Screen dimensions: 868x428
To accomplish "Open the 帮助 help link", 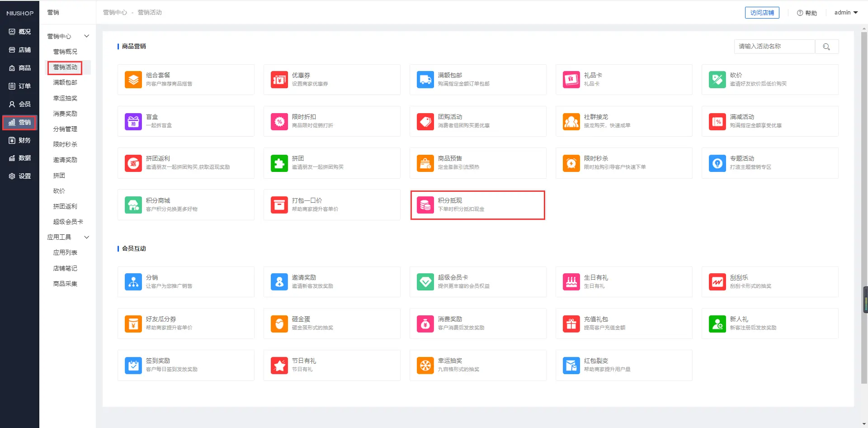I will click(x=807, y=13).
